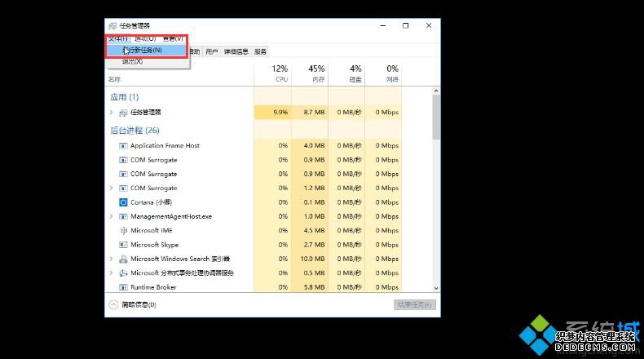Screen dimensions: 644x359
Task: Click the Application Frame Host process icon
Action: (123, 145)
